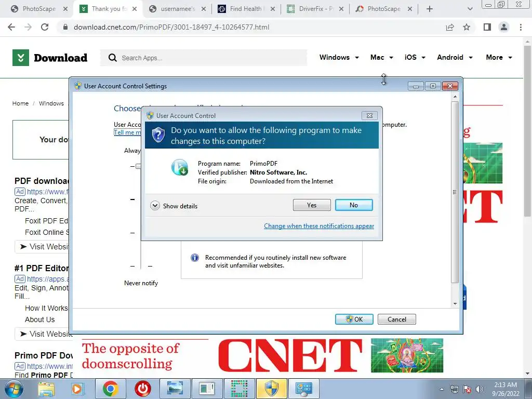Click Yes in User Account Control dialog

click(x=312, y=205)
